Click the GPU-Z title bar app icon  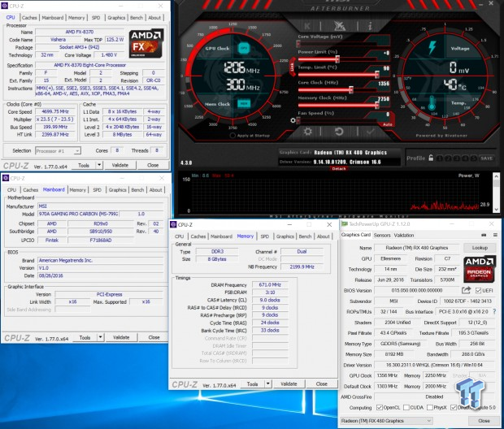345,224
